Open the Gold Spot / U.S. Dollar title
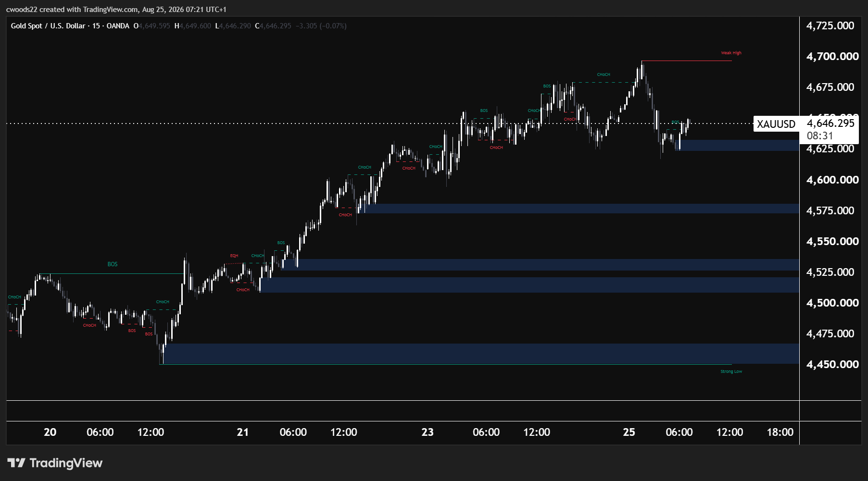Viewport: 868px width, 481px height. (48, 26)
